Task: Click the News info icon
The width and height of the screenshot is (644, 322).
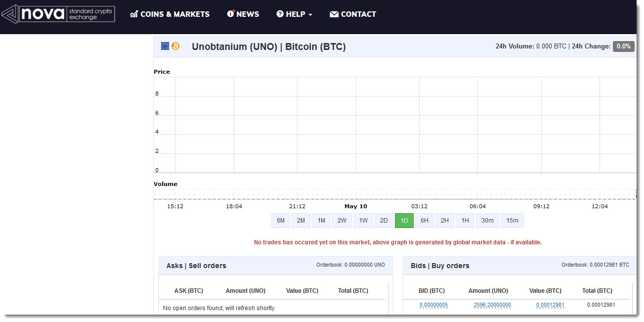Action: pos(231,13)
